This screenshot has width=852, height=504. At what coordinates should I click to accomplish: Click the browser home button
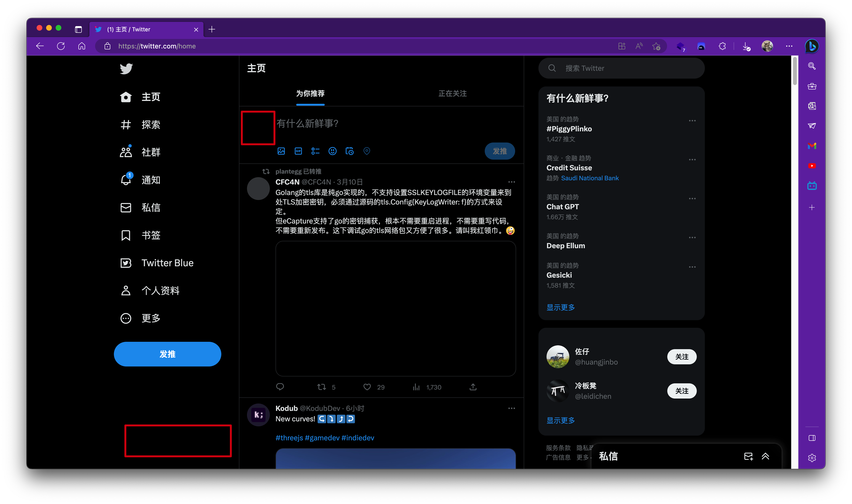click(82, 46)
